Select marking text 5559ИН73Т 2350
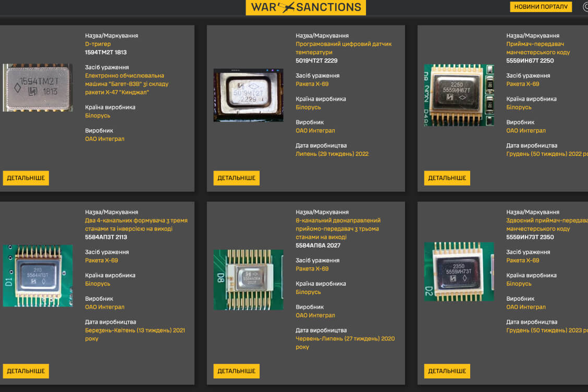The image size is (588, 392). (x=530, y=237)
